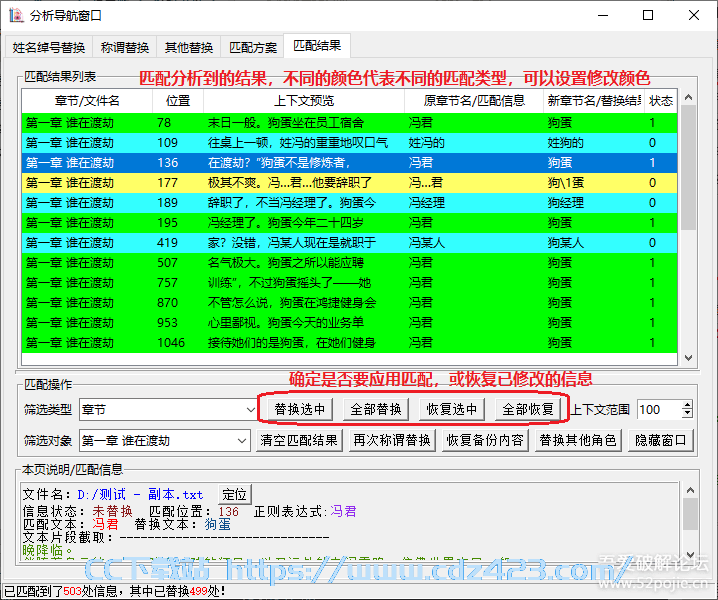Image resolution: width=718 pixels, height=600 pixels.
Task: Select the row at position 870
Action: coord(349,303)
